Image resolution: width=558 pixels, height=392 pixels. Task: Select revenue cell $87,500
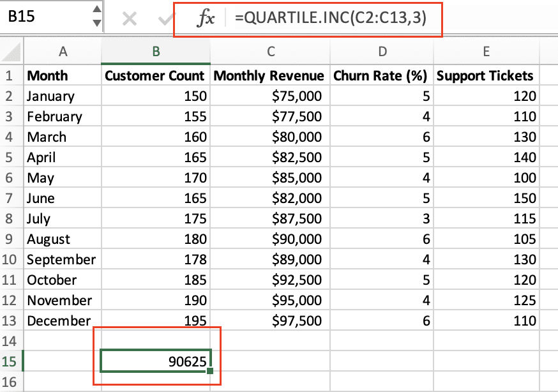(271, 218)
